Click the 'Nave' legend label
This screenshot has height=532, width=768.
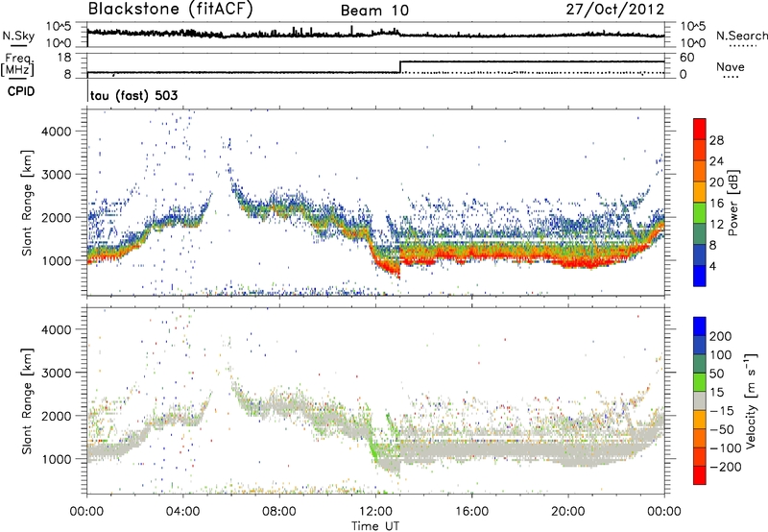pyautogui.click(x=730, y=66)
